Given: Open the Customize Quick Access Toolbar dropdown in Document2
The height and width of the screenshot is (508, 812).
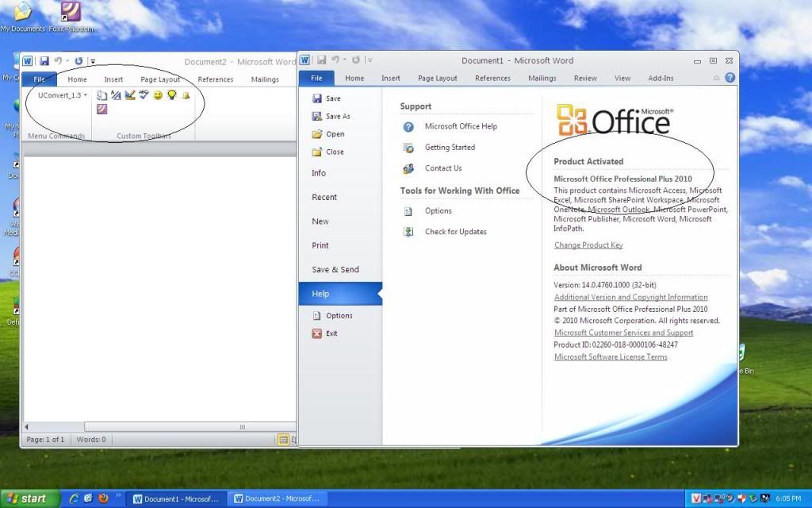Looking at the screenshot, I should tap(93, 61).
